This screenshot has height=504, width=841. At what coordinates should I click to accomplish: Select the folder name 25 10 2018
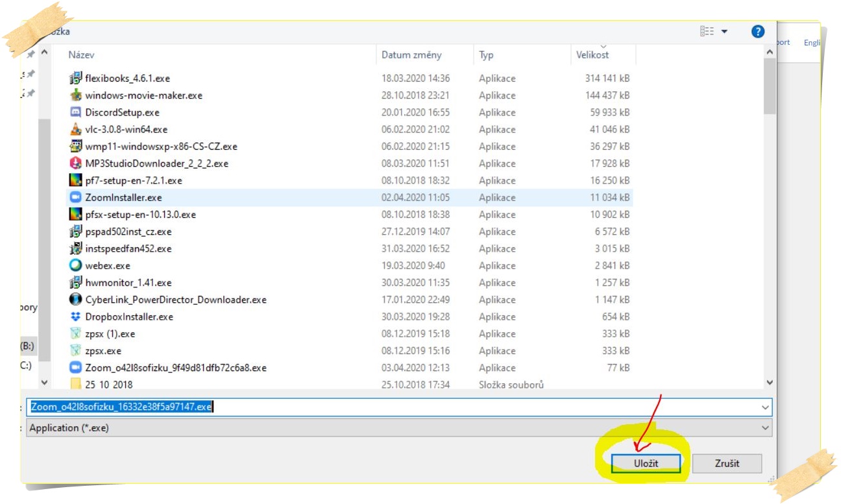coord(109,384)
